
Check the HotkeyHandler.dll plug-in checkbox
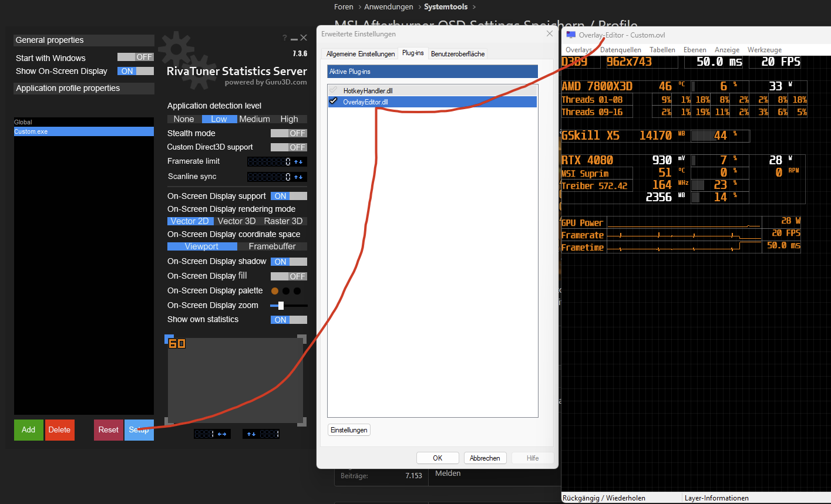334,91
